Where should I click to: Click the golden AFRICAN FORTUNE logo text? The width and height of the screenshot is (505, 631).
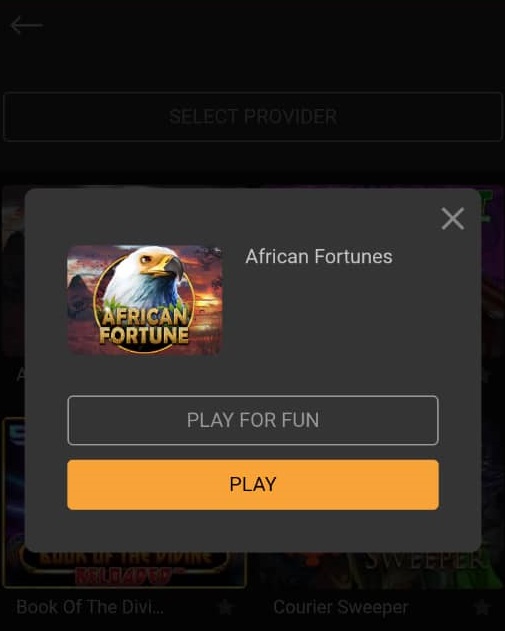click(144, 326)
